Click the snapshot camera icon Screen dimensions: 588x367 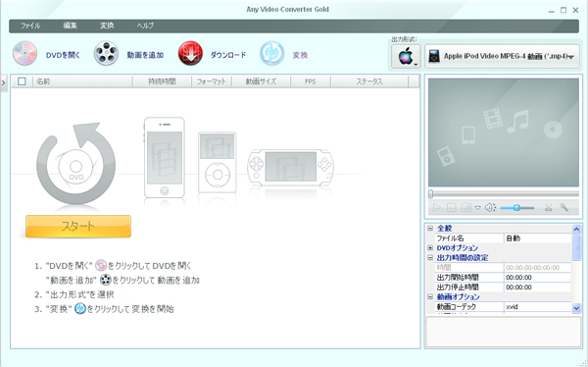pos(466,207)
